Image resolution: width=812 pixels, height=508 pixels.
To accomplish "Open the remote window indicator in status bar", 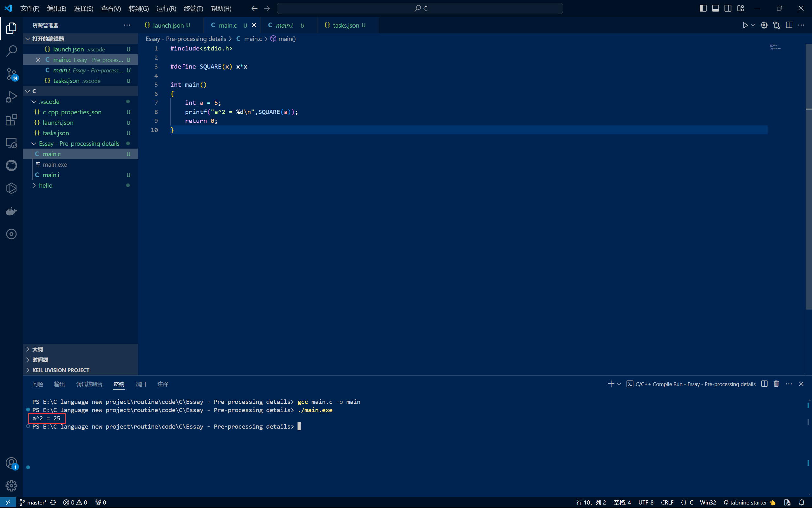I will tap(8, 502).
